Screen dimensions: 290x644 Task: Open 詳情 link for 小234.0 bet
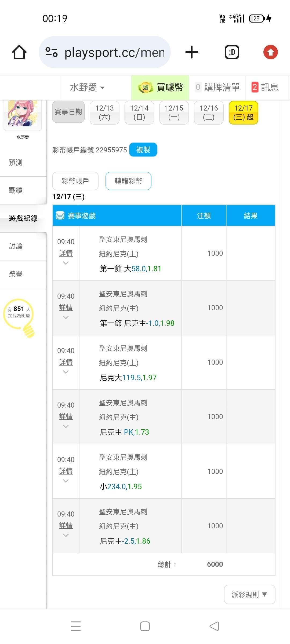tap(66, 471)
